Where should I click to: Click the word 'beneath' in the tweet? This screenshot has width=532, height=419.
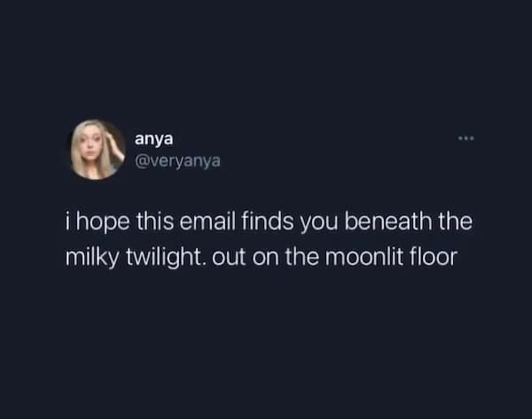click(388, 221)
